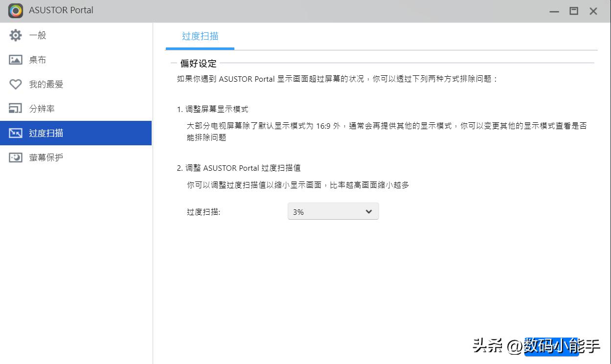This screenshot has width=611, height=364.
Task: Collapse the 偏好设定 section
Action: [x=173, y=64]
